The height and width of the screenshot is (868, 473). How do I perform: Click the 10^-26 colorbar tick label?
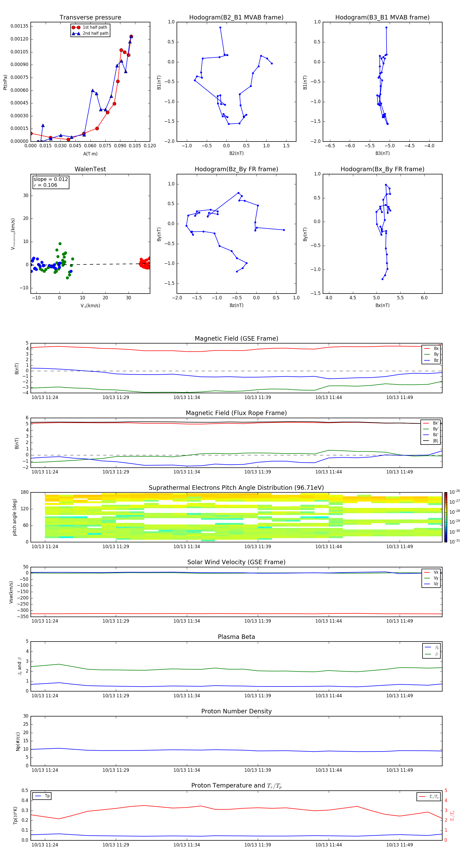click(455, 492)
